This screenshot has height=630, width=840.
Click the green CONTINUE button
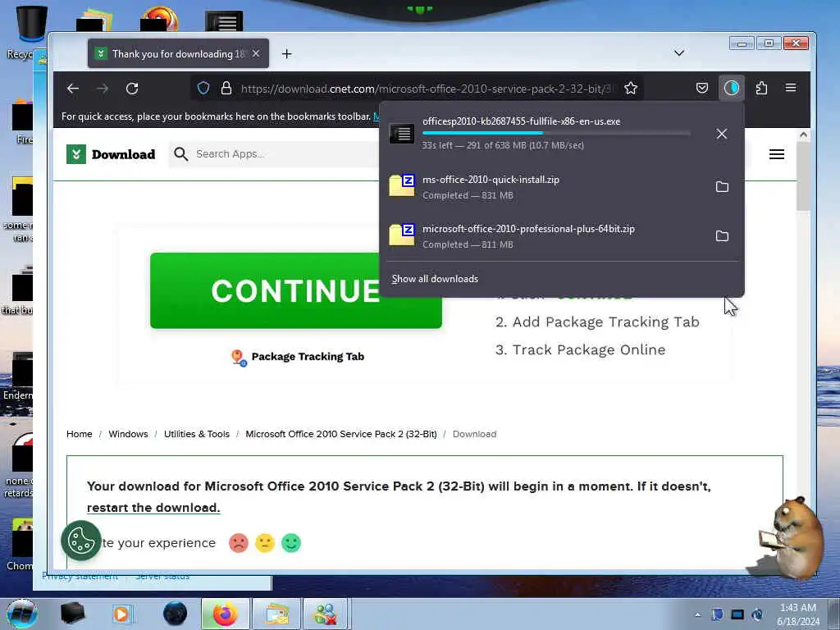295,290
